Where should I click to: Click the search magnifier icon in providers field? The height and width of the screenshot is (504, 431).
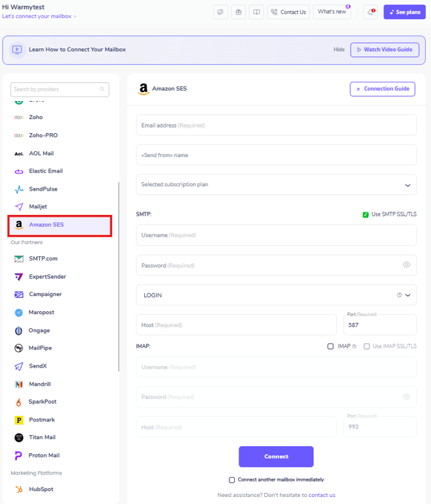coord(102,89)
